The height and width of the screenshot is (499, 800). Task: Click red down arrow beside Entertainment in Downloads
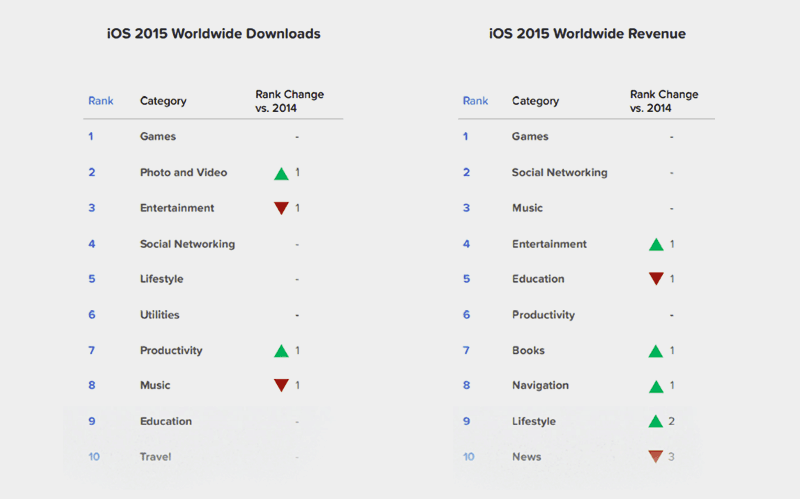tap(281, 208)
